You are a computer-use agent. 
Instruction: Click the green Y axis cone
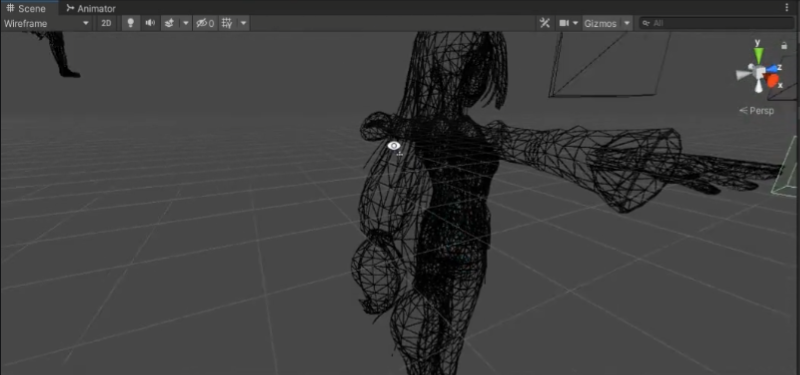[x=758, y=55]
